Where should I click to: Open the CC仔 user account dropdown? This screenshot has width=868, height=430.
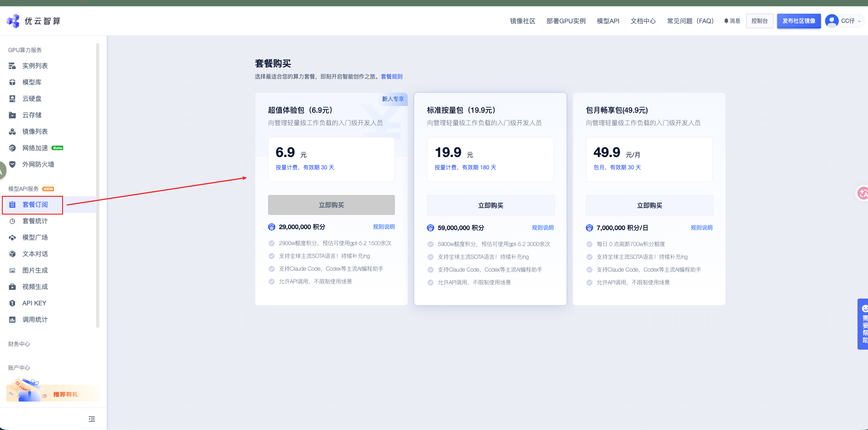point(844,21)
